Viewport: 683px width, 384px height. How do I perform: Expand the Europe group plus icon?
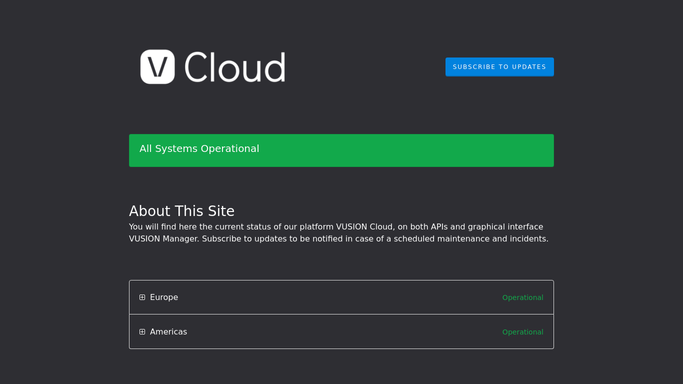(142, 297)
